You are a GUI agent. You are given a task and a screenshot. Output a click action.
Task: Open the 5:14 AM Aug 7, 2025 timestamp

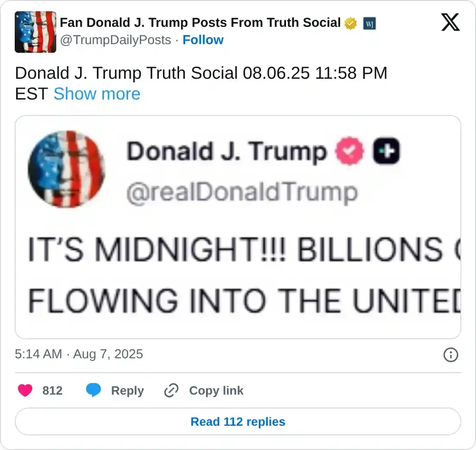click(x=79, y=354)
